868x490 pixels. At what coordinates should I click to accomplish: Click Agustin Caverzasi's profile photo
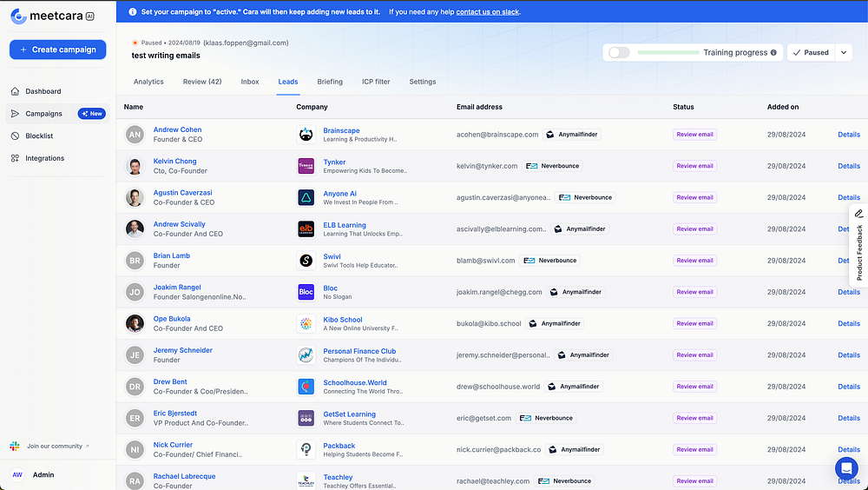[135, 197]
